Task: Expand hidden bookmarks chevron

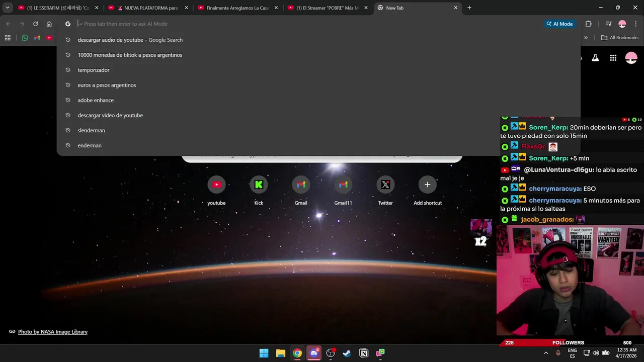Action: (x=586, y=38)
